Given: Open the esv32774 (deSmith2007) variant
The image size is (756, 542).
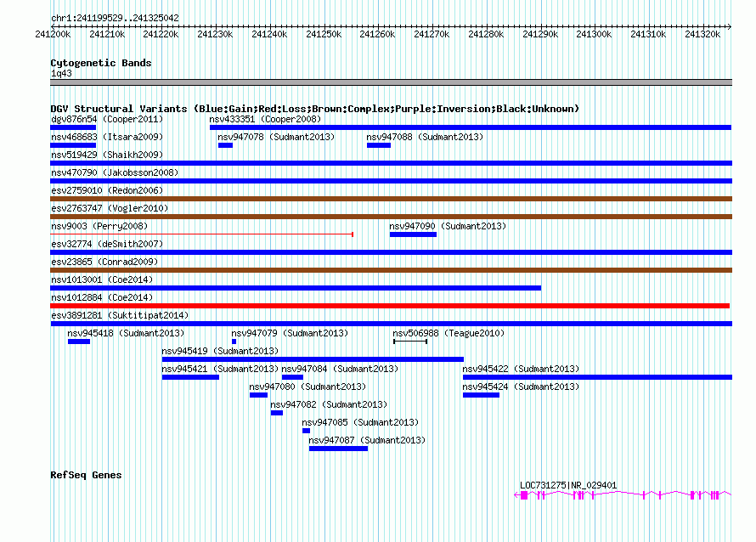Looking at the screenshot, I should pos(107,244).
